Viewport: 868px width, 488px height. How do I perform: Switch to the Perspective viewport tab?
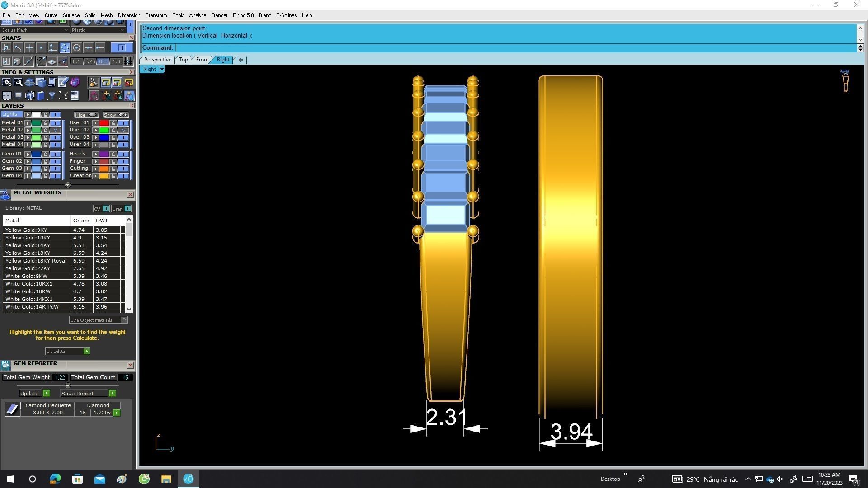tap(157, 60)
